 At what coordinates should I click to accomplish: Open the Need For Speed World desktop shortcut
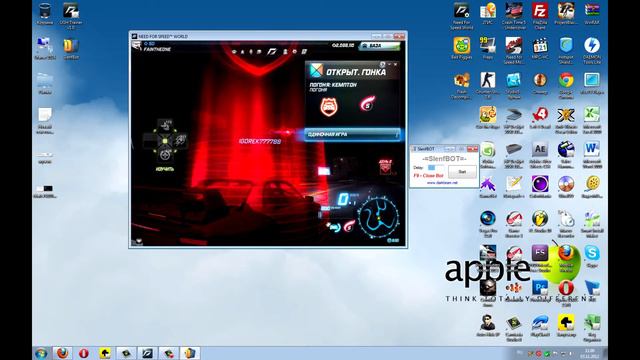tap(462, 16)
